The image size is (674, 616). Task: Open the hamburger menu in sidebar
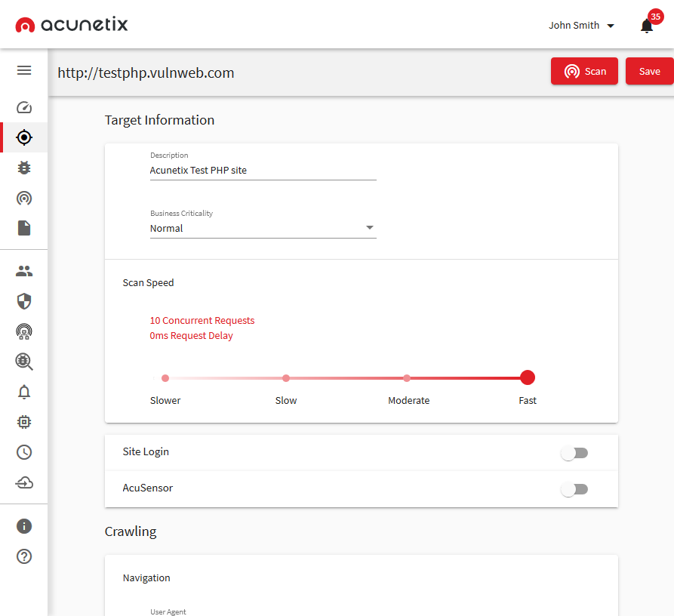tap(24, 70)
